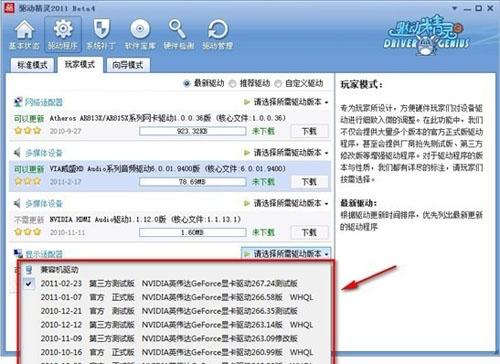Click the 网络适配器 network adapter icon
Viewport: 500px width, 364px height.
point(18,102)
